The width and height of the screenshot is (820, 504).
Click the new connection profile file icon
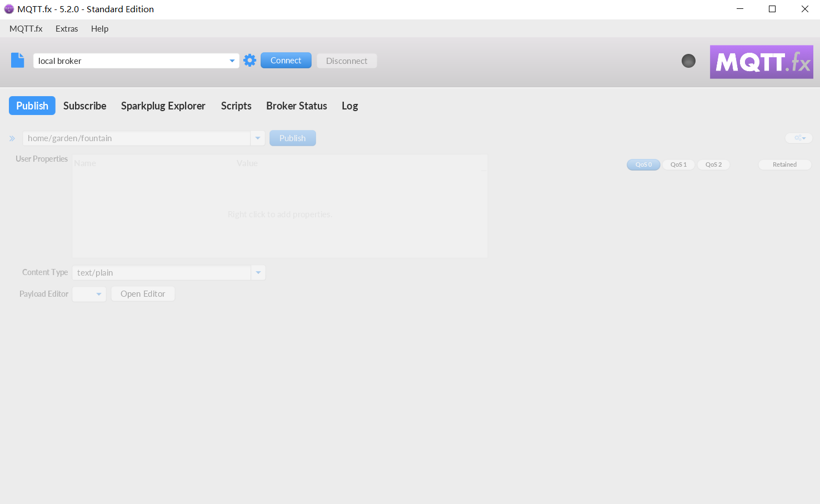pyautogui.click(x=18, y=60)
